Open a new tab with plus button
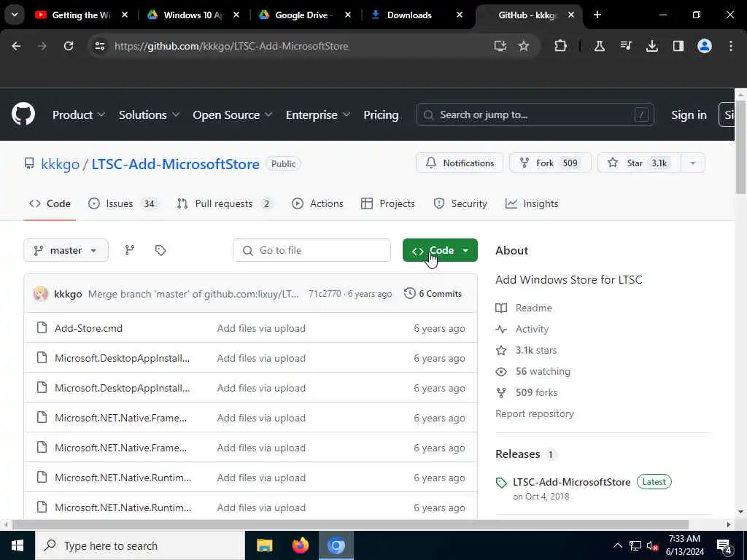Viewport: 747px width, 560px height. click(x=597, y=15)
